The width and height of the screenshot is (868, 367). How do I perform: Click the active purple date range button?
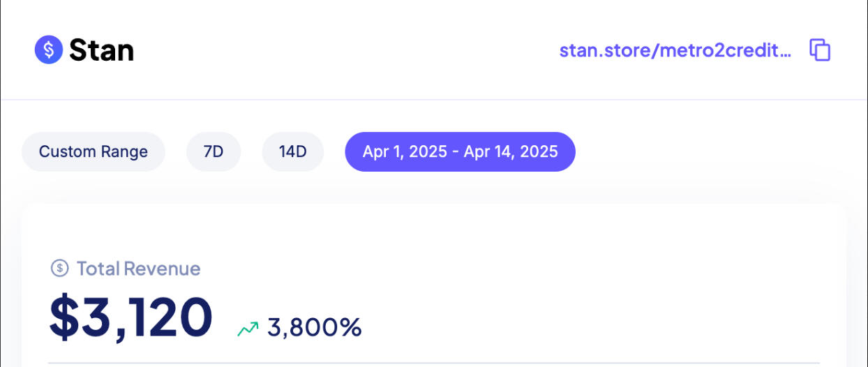pos(461,151)
